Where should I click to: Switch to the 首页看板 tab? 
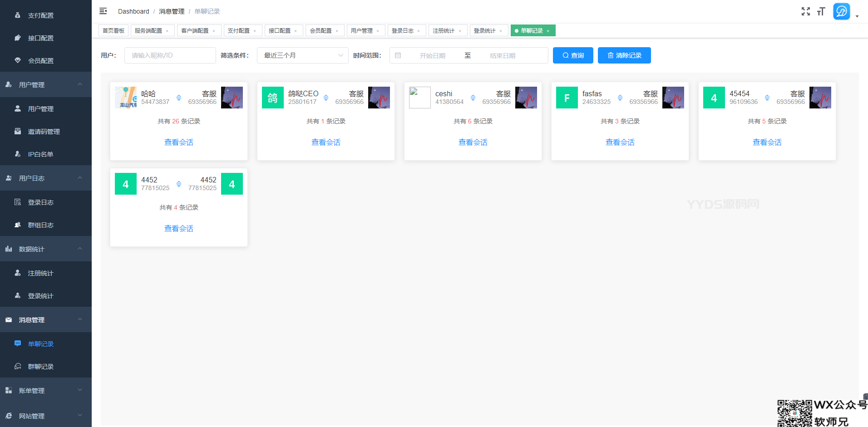tap(113, 30)
